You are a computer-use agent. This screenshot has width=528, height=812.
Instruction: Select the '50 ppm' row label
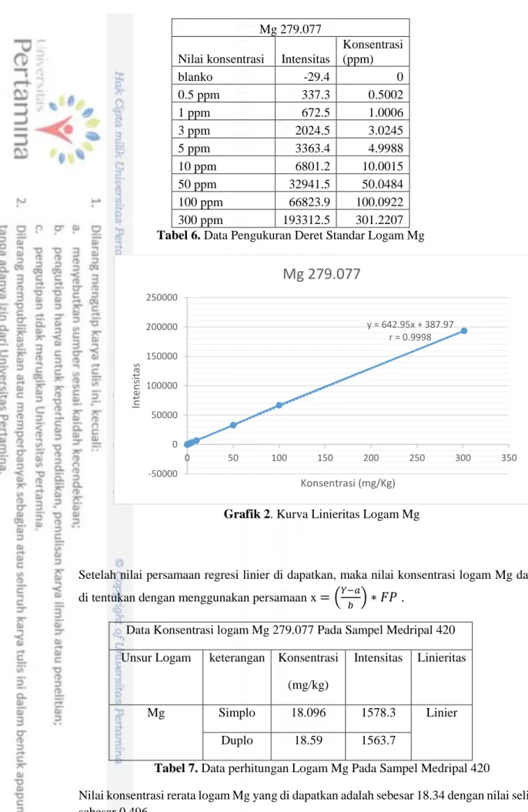[197, 185]
